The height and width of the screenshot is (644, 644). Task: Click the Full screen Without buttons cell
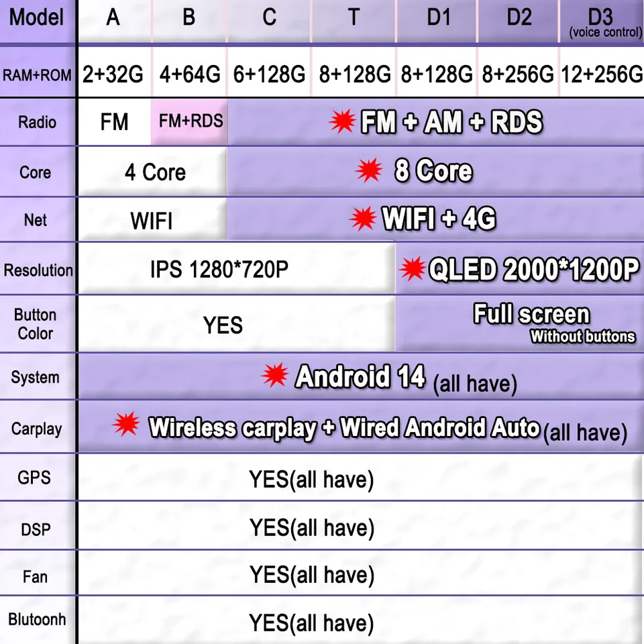point(519,323)
